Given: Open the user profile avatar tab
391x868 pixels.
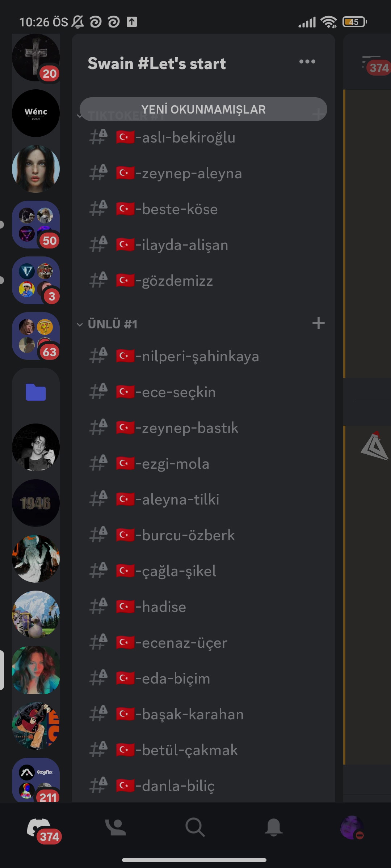Looking at the screenshot, I should [352, 827].
